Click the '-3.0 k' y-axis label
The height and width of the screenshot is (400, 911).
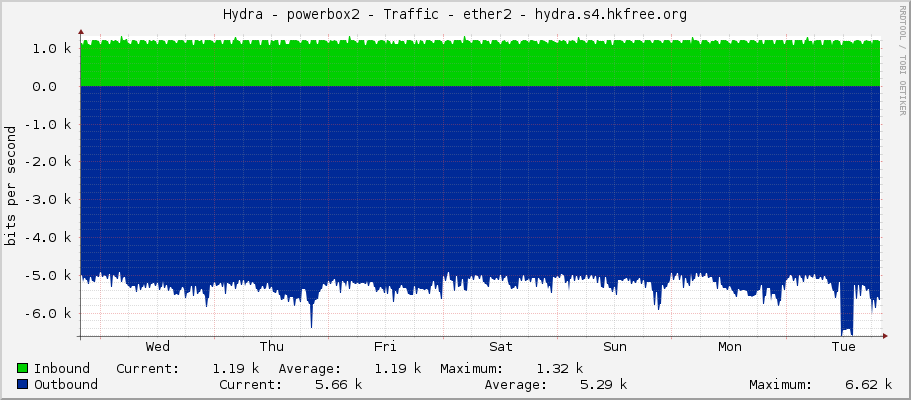pyautogui.click(x=48, y=200)
